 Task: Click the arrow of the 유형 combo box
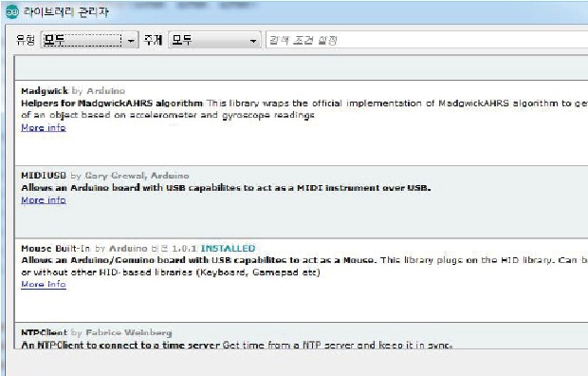click(131, 40)
